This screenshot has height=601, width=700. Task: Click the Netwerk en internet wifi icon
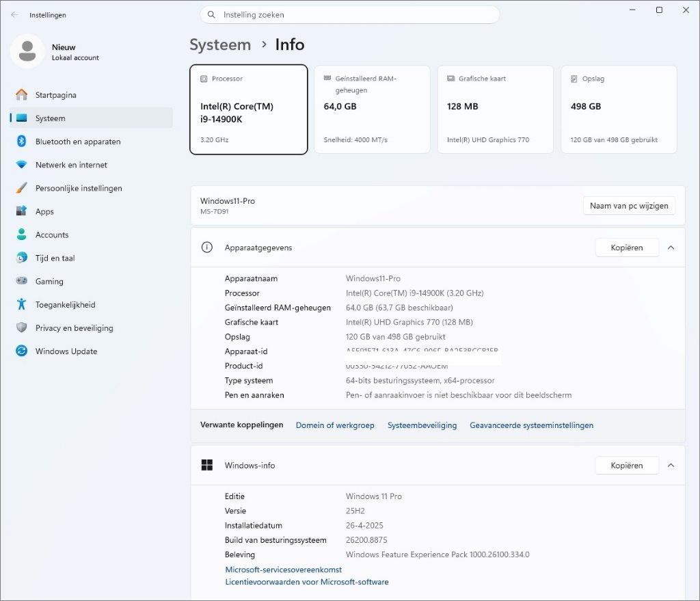pos(21,164)
